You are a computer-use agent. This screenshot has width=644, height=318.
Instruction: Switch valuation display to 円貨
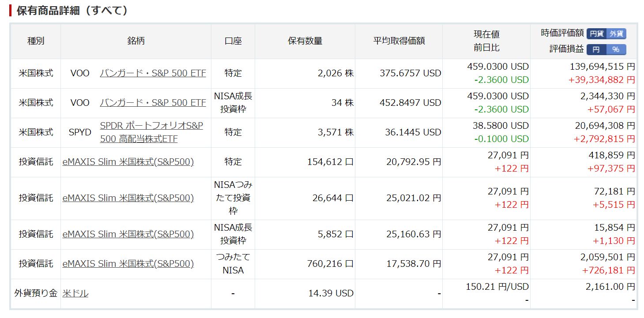(596, 34)
